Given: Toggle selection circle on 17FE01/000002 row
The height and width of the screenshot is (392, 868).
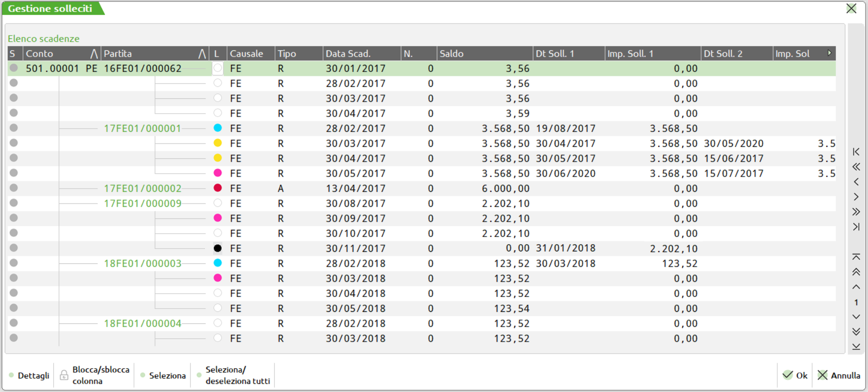Looking at the screenshot, I should tap(14, 188).
